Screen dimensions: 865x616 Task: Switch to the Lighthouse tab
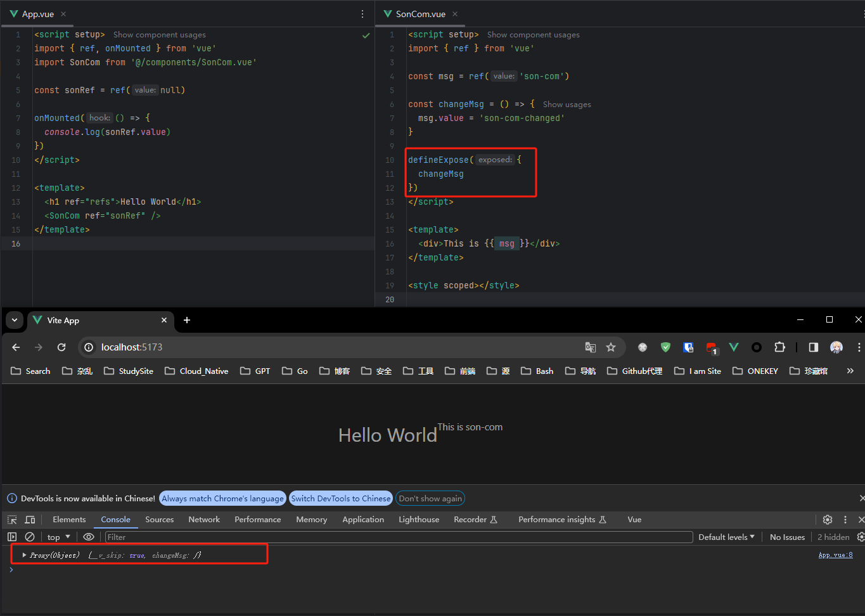(x=419, y=520)
